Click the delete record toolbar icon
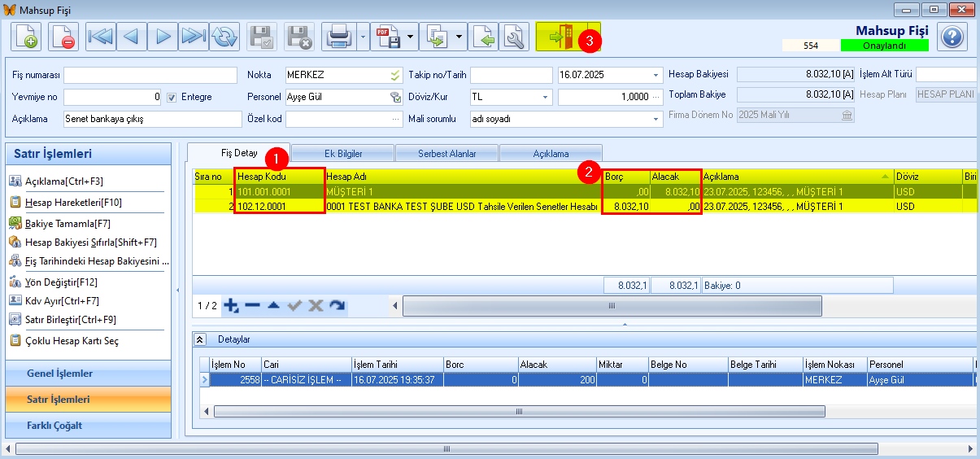The width and height of the screenshot is (980, 459). point(63,37)
